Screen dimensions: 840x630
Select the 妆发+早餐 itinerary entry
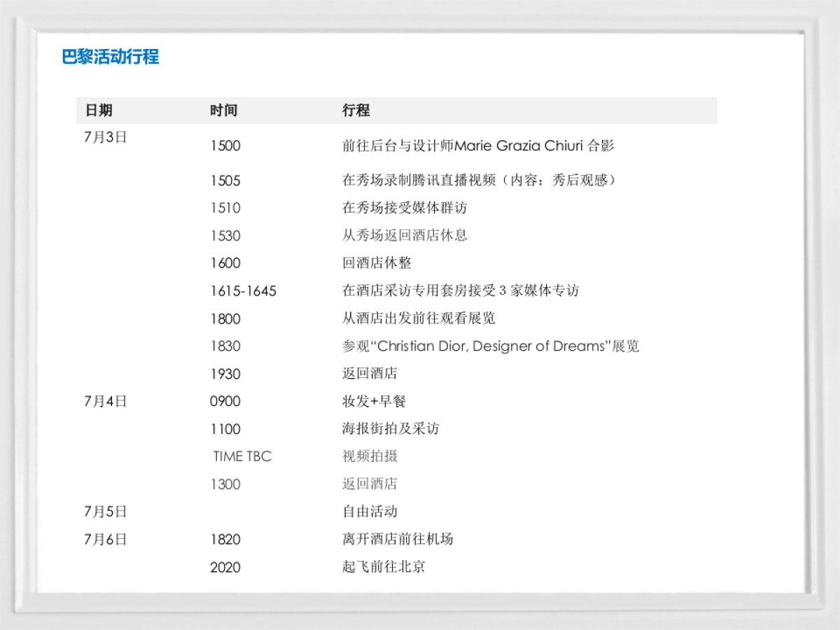[x=374, y=401]
